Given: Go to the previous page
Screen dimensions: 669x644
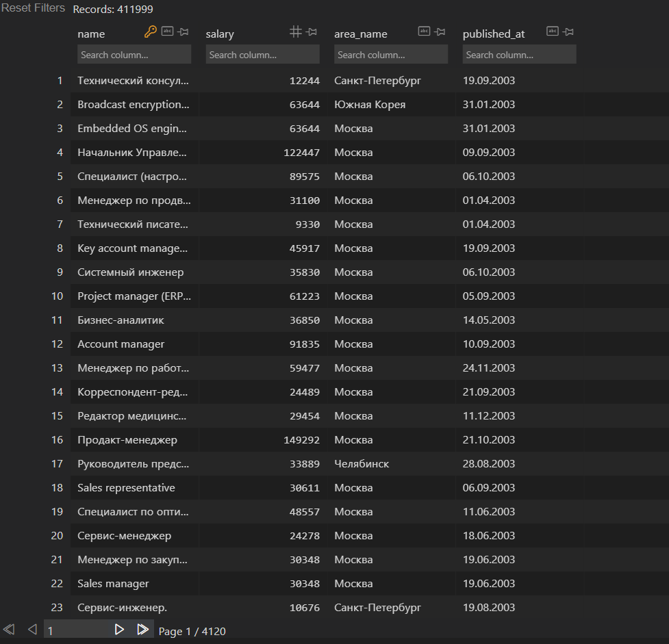Looking at the screenshot, I should (x=32, y=630).
